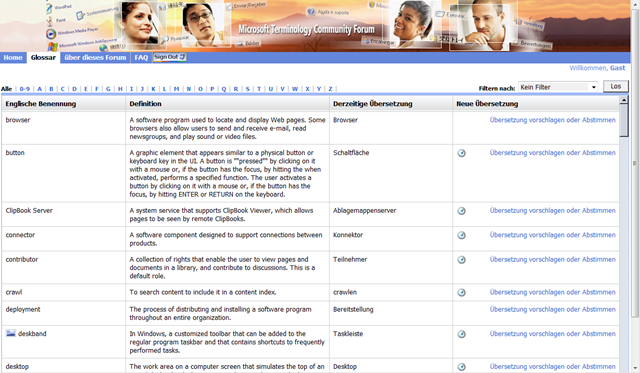The width and height of the screenshot is (640, 373).
Task: Select the translation 'crawlen'
Action: click(x=345, y=292)
